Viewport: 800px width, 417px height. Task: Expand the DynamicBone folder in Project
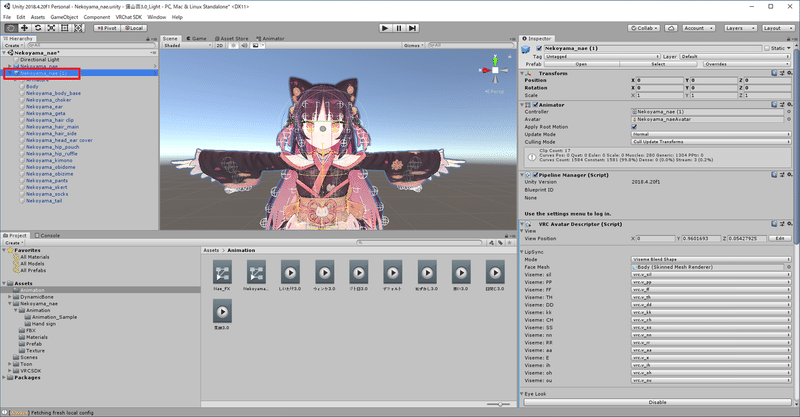(x=10, y=297)
